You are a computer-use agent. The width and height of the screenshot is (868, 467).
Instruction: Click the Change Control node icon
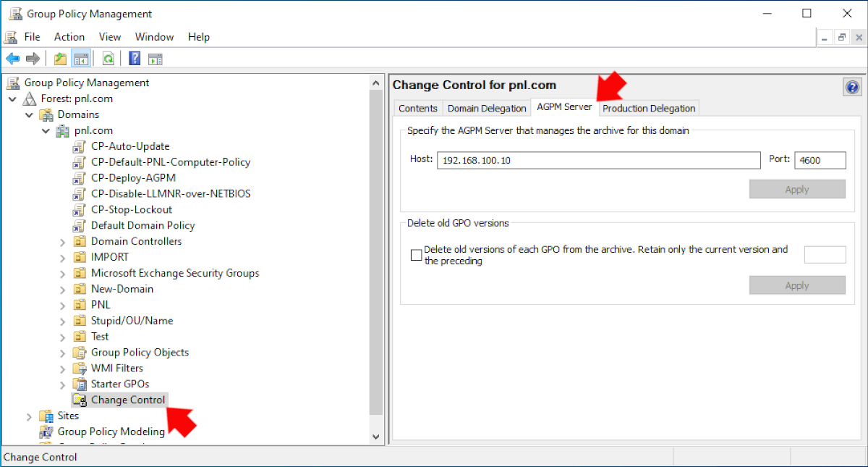coord(80,400)
